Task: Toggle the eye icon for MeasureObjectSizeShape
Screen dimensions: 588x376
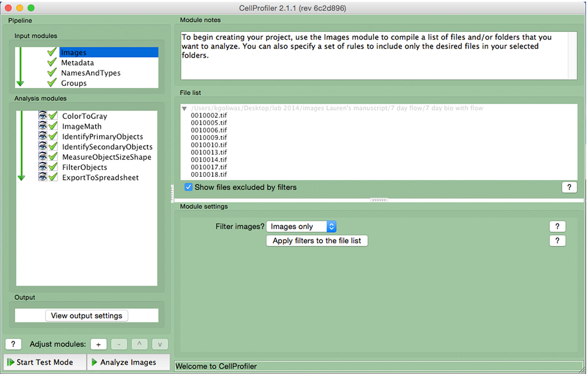Action: coord(42,156)
